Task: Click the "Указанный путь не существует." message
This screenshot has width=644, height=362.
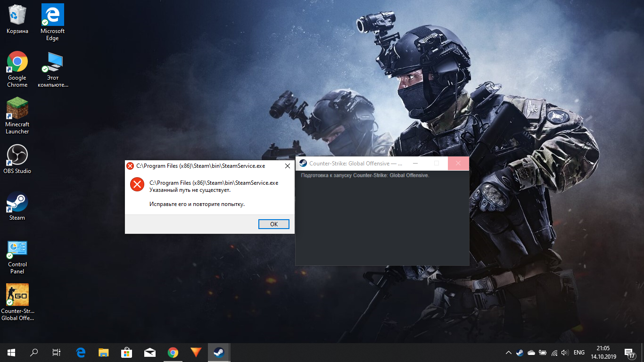Action: (190, 190)
